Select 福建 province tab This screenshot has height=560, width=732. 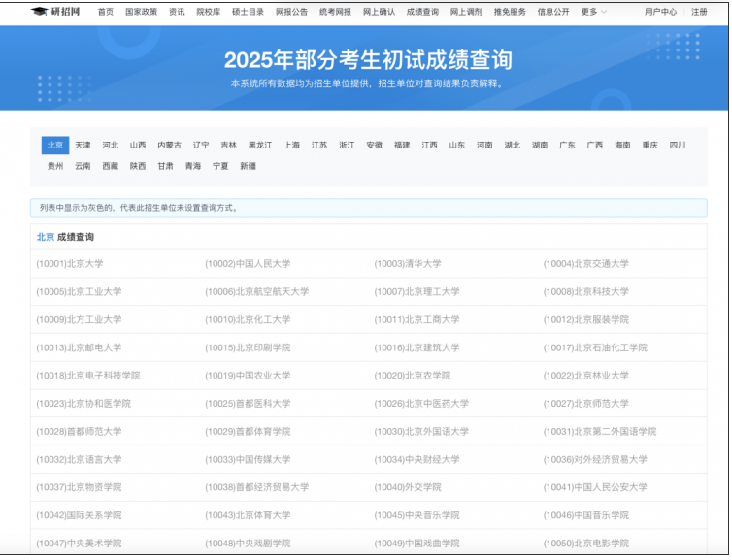click(x=402, y=146)
